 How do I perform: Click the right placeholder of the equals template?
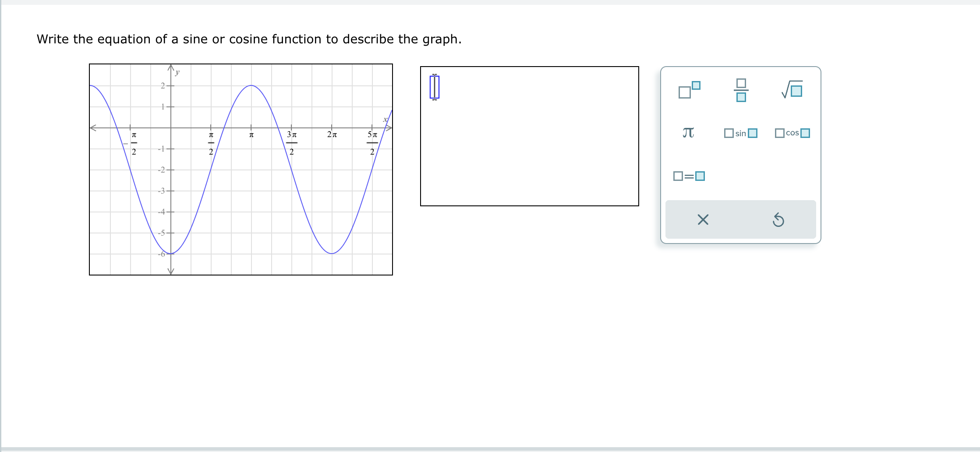click(700, 176)
